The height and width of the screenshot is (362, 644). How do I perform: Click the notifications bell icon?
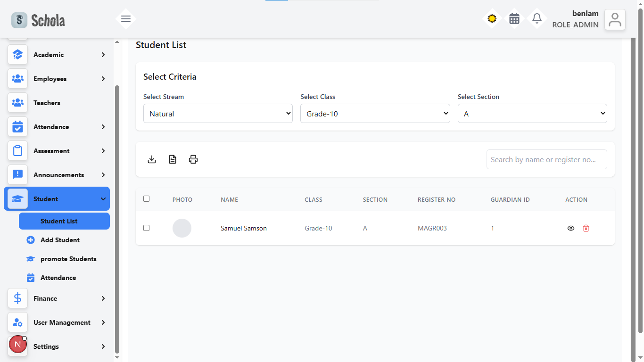coord(537,19)
